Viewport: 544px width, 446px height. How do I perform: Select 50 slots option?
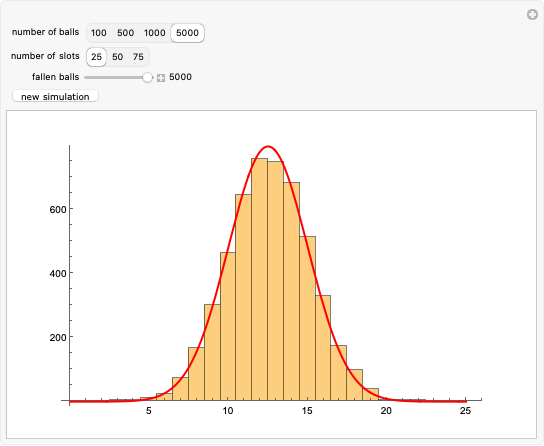(118, 57)
